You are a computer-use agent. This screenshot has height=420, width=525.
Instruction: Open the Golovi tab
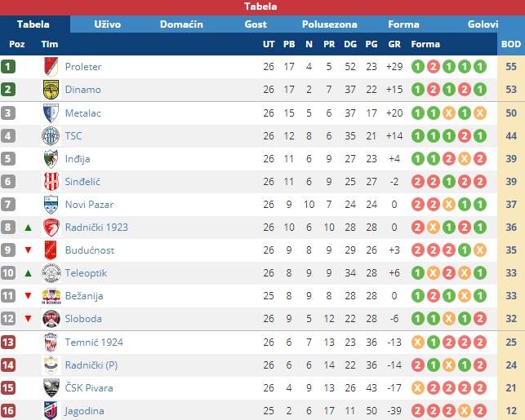coord(483,24)
